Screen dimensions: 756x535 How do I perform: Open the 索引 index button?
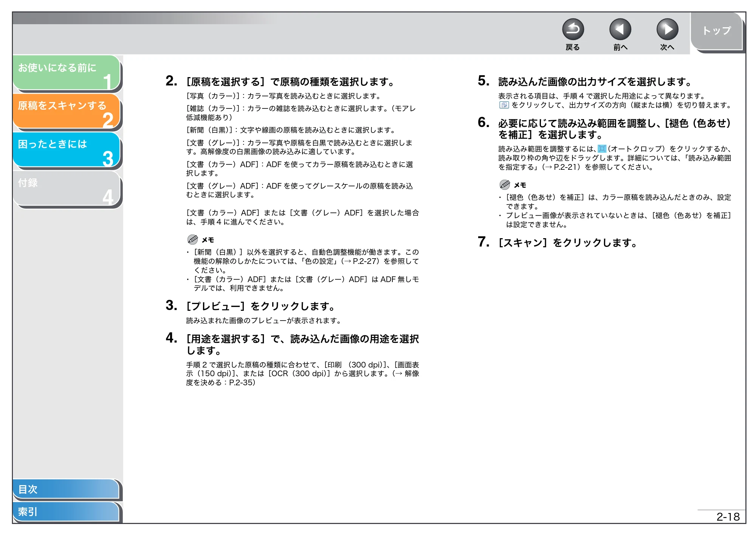66,512
